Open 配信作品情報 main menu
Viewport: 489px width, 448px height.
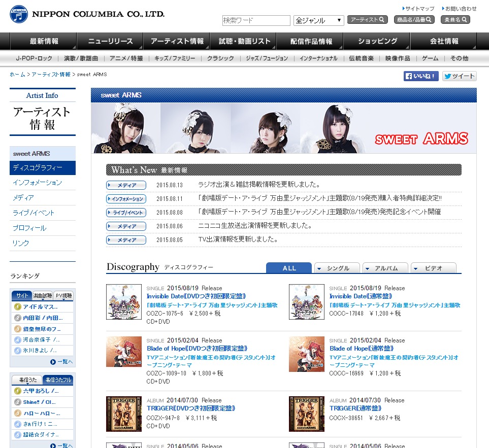pos(311,41)
